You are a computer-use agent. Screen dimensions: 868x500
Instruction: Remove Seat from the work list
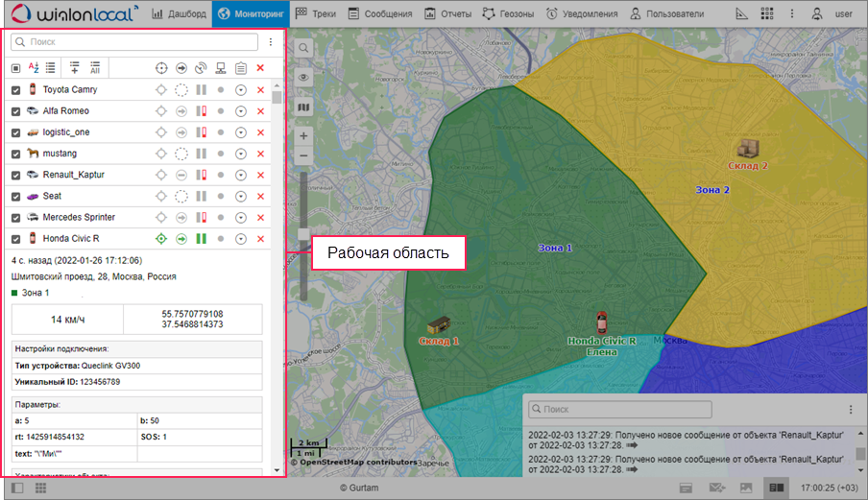coord(261,197)
